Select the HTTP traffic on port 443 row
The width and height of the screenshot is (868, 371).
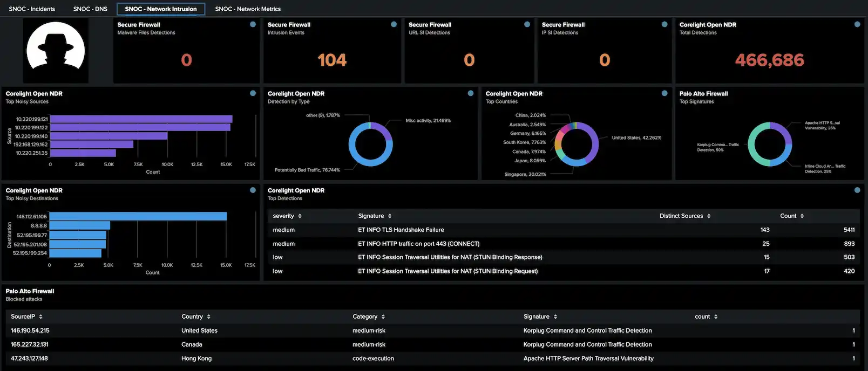point(564,244)
